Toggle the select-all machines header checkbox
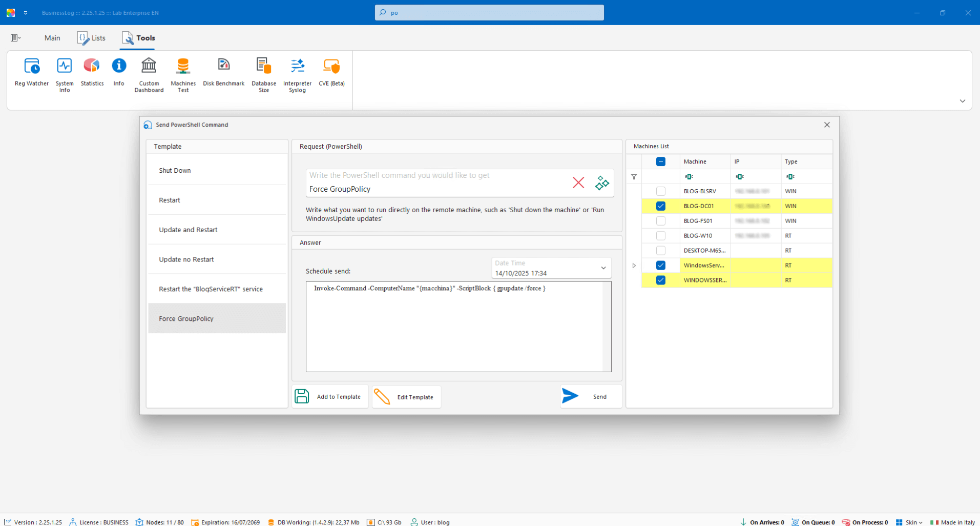 tap(661, 161)
